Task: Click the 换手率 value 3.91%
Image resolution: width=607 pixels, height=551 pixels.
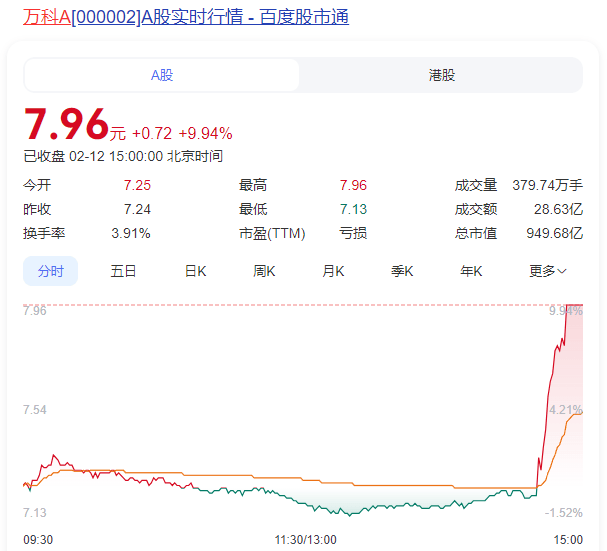Action: [x=131, y=233]
